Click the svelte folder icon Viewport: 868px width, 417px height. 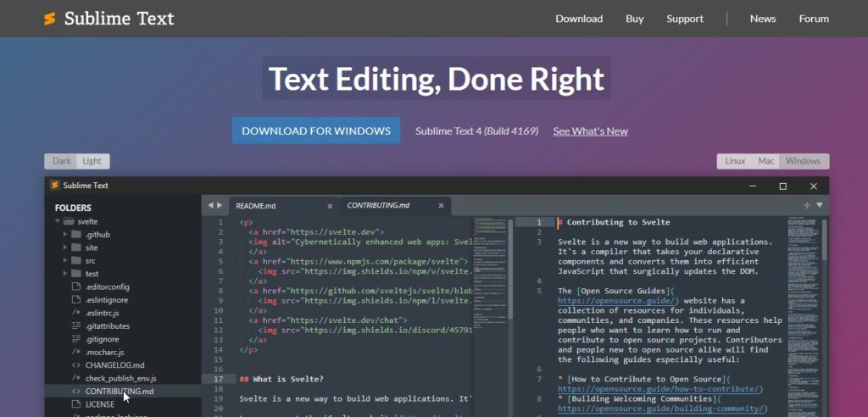[x=69, y=221]
